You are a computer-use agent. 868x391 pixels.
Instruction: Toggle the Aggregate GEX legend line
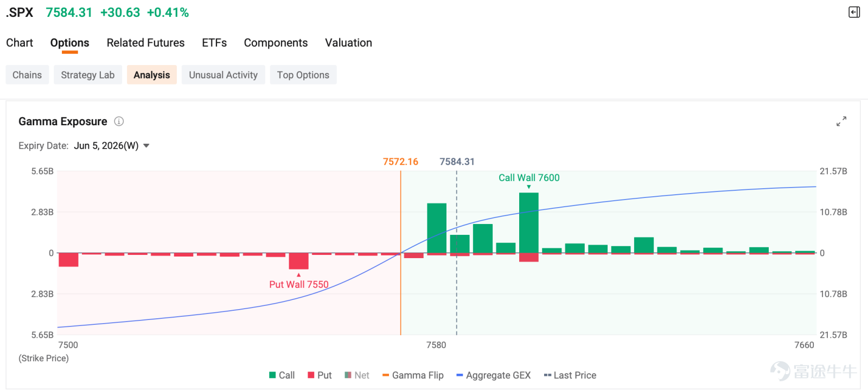pos(494,375)
